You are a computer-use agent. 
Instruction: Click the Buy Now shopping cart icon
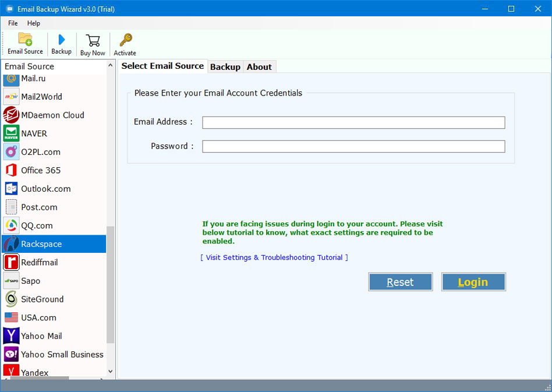click(x=93, y=41)
